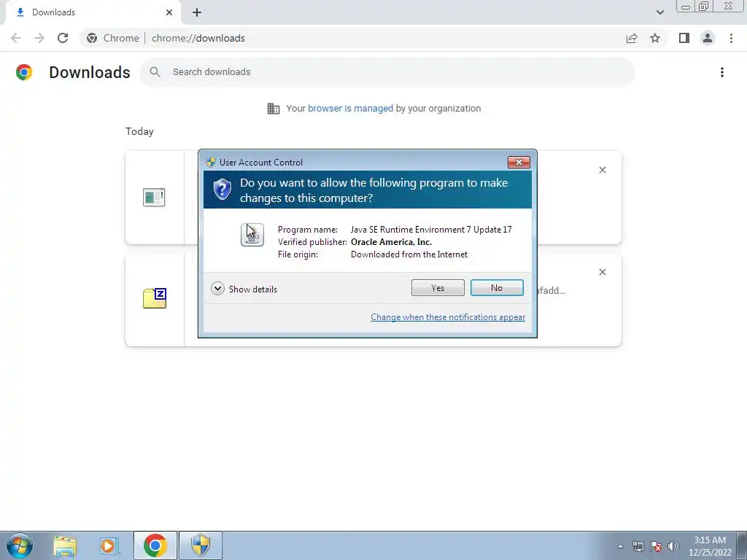The image size is (747, 560).
Task: Open Change when these notifications appear link
Action: [448, 317]
